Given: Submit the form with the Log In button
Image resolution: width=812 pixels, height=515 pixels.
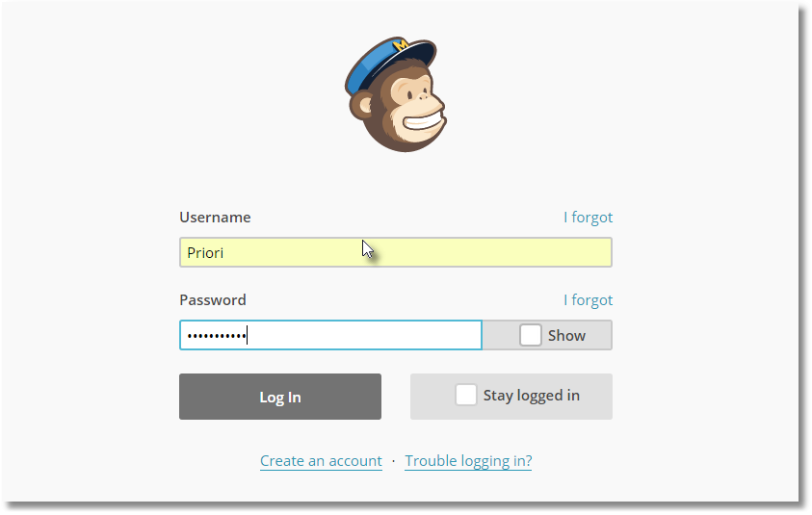Looking at the screenshot, I should coord(280,397).
